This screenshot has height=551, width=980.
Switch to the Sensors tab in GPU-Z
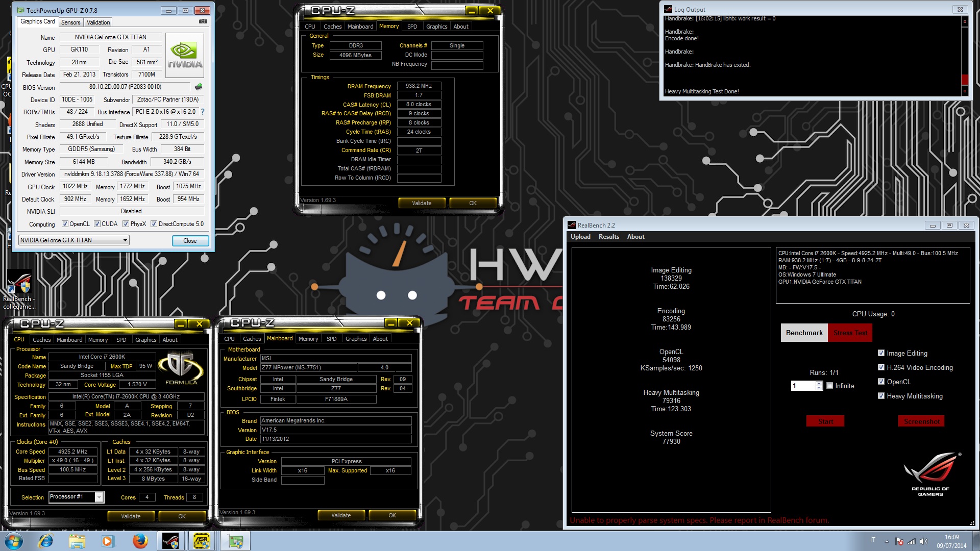click(x=70, y=22)
